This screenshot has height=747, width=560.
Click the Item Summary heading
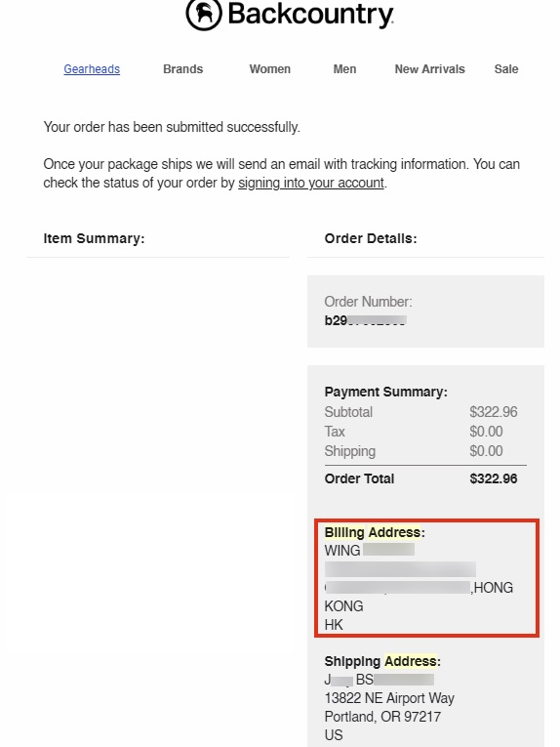94,238
